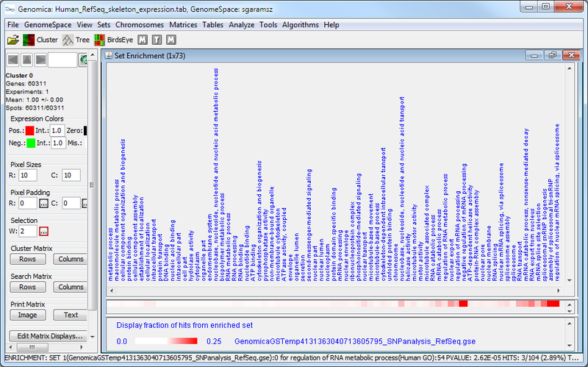
Task: Close the Set Enrichment inner window
Action: click(x=571, y=56)
